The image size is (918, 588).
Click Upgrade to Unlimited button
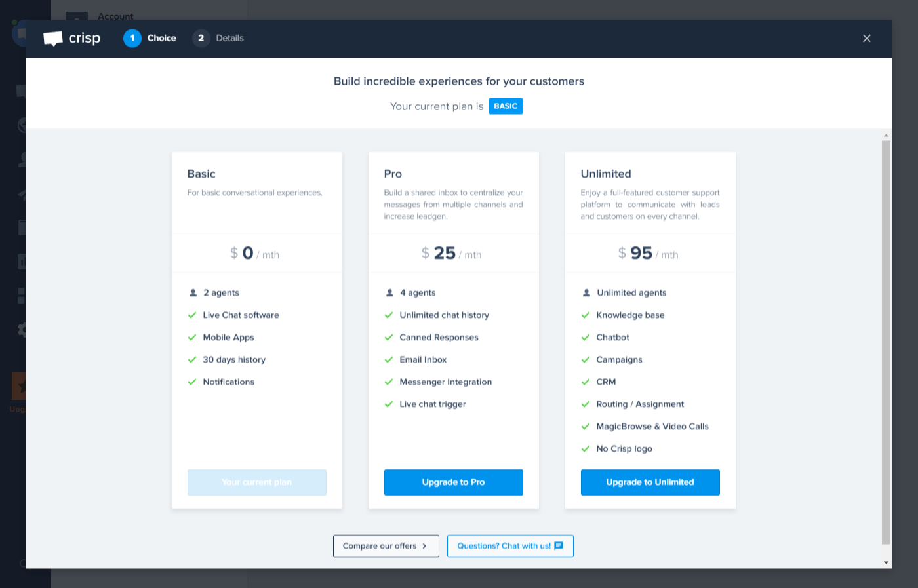(650, 482)
